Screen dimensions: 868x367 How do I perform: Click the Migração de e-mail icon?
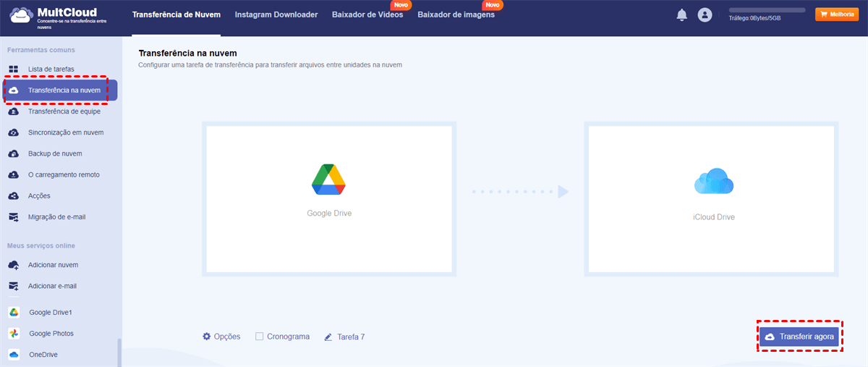pos(13,216)
